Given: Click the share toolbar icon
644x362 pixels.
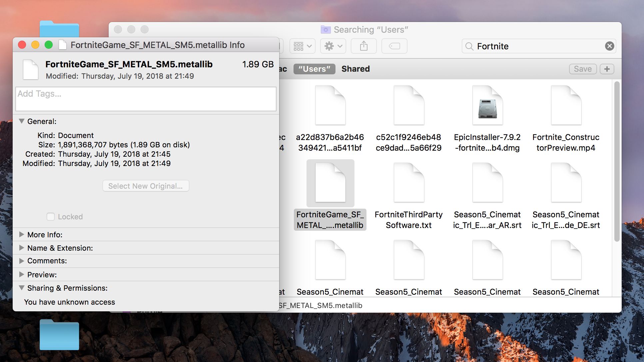Looking at the screenshot, I should click(363, 46).
